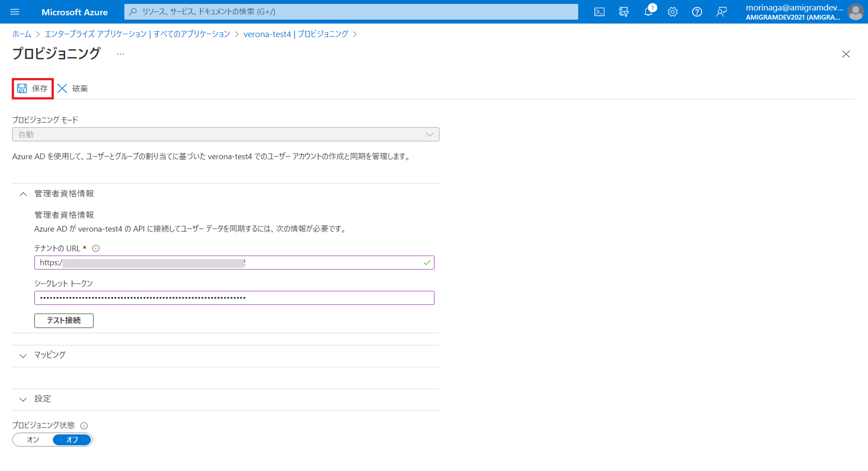Click into the シークレット トークン field
The image size is (868, 471).
[234, 298]
